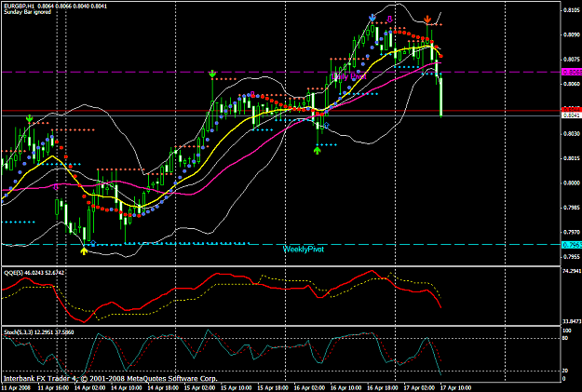Select the orange down arrow signal near 17 Apr
This screenshot has height=392, width=582.
pos(427,19)
